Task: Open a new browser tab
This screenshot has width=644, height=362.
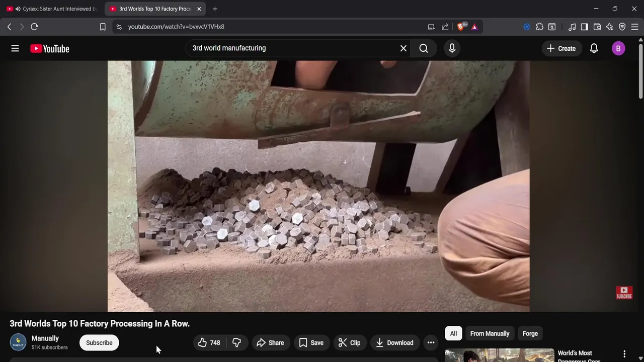Action: coord(215,9)
